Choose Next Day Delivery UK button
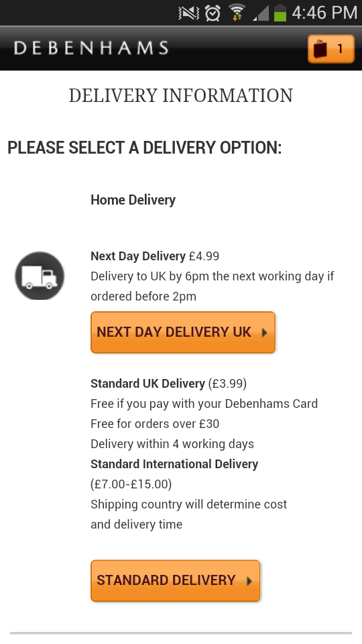Image resolution: width=362 pixels, height=644 pixels. [x=183, y=332]
